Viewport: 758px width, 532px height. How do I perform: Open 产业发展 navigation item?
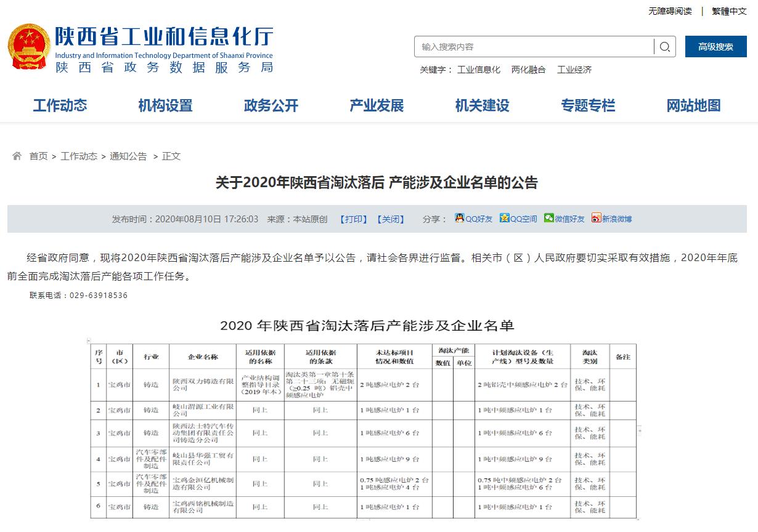point(377,105)
